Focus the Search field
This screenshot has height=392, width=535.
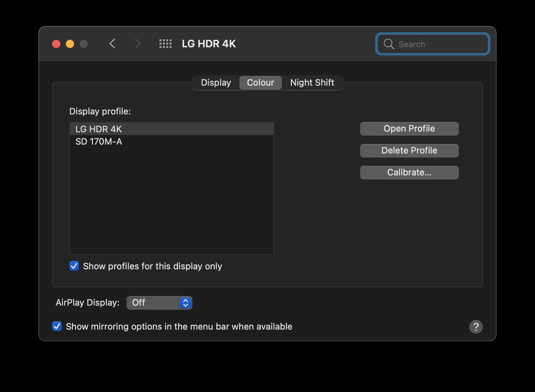pyautogui.click(x=433, y=44)
